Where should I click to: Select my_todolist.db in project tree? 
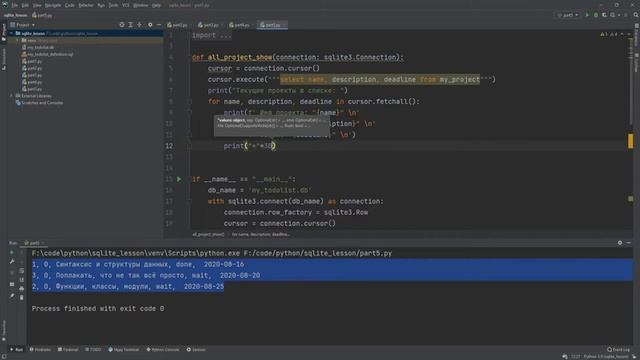pos(38,47)
